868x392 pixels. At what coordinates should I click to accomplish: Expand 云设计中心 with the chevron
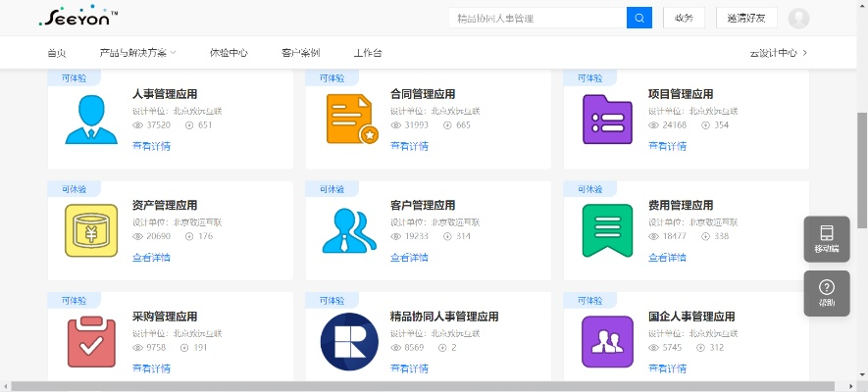coord(779,53)
